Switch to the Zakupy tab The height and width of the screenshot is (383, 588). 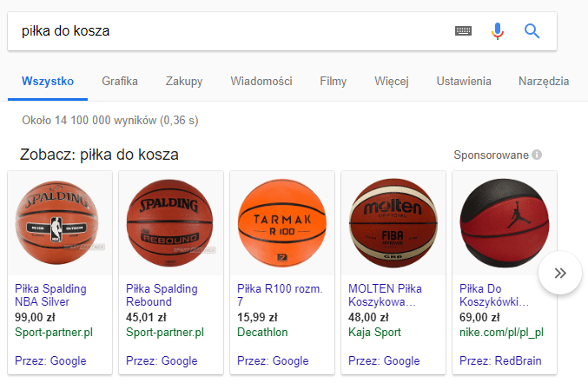pos(184,82)
